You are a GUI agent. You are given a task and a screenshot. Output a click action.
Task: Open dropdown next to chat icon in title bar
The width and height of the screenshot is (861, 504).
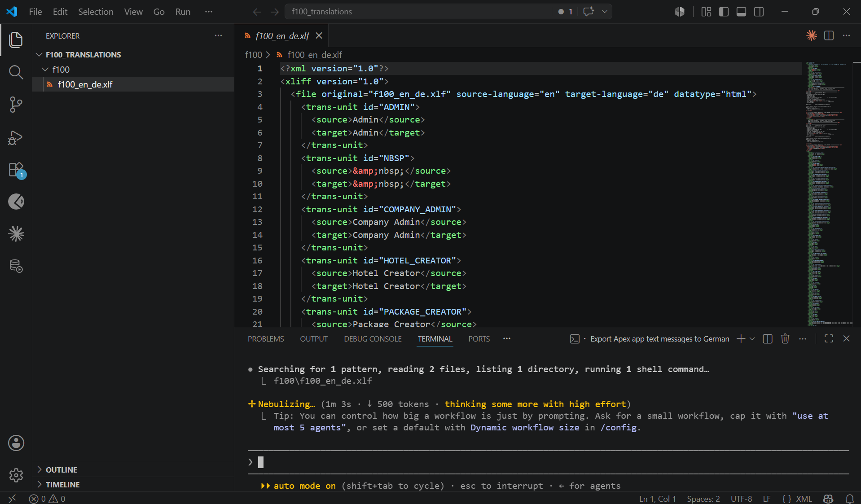point(605,12)
